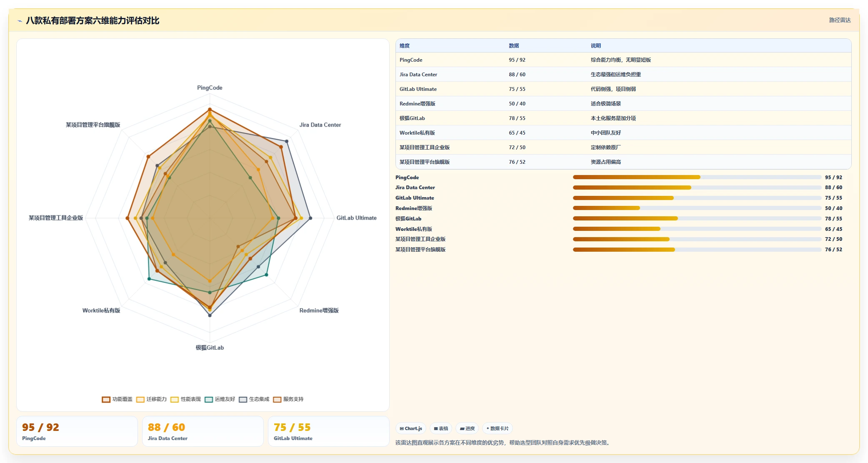Screen dimensions: 868x463
Task: Click the Worktile私有版 progress bar
Action: click(697, 229)
